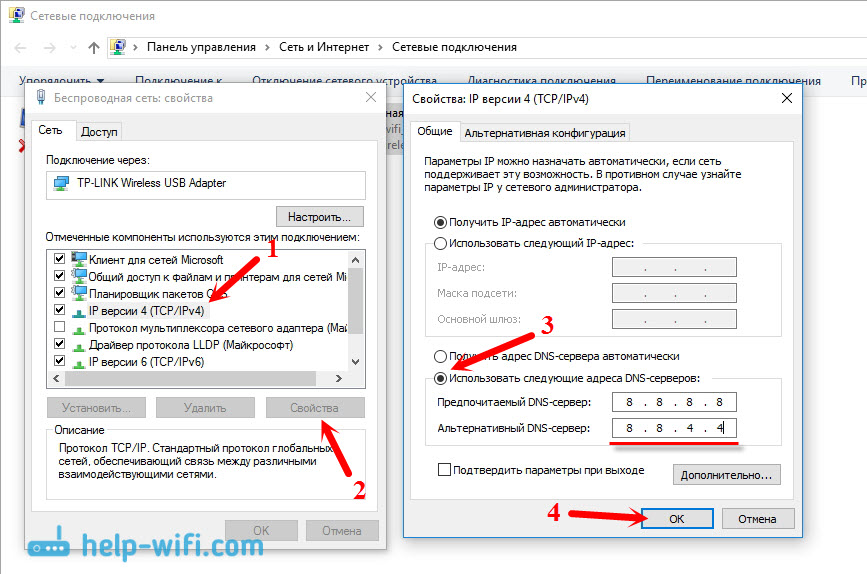Click the Control Panel icon in the address bar
This screenshot has height=574, width=867.
click(118, 47)
